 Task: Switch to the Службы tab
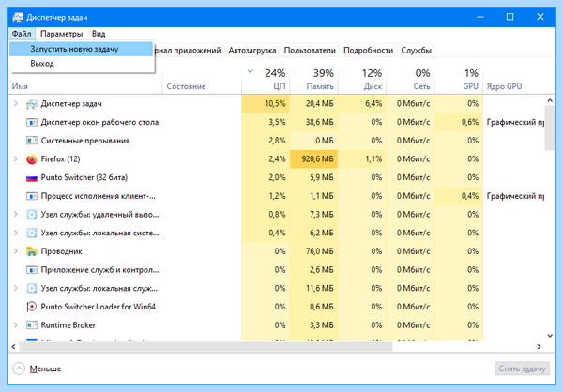tap(416, 51)
